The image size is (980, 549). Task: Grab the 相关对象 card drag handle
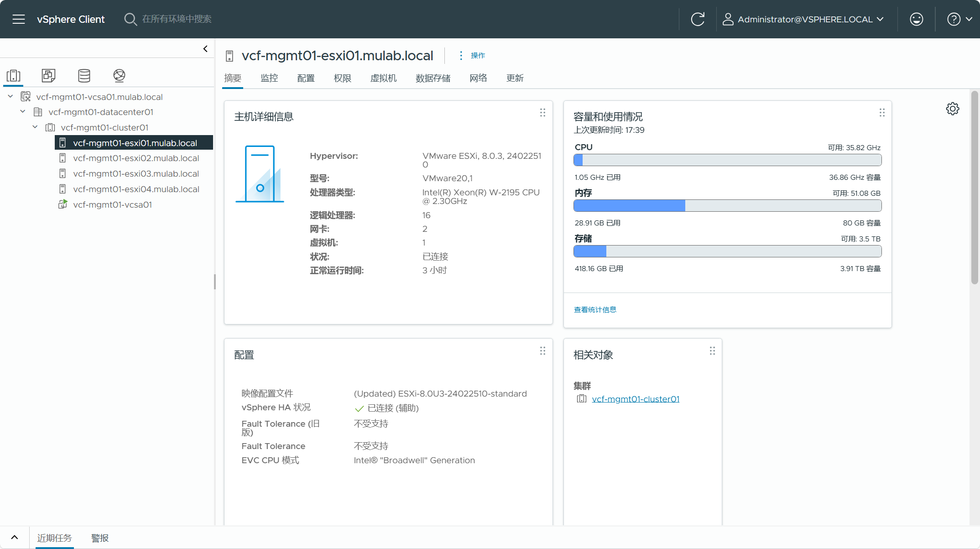click(712, 351)
